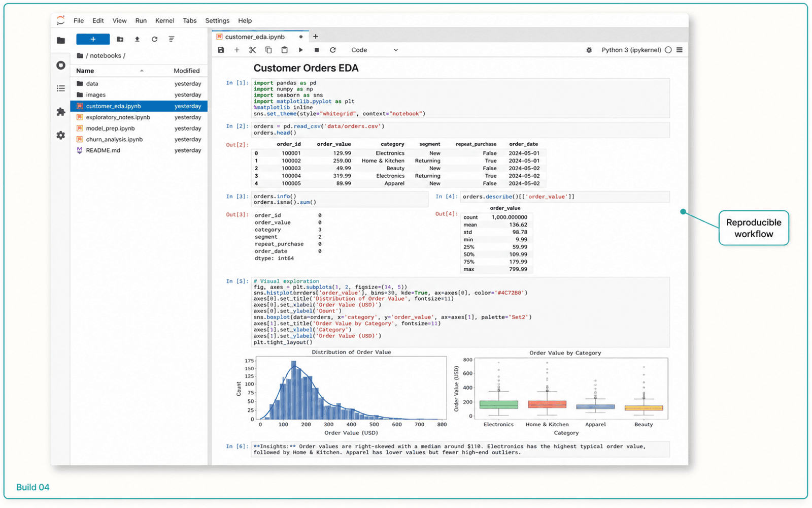812x508 pixels.
Task: Paste cell from clipboard icon
Action: tap(284, 50)
